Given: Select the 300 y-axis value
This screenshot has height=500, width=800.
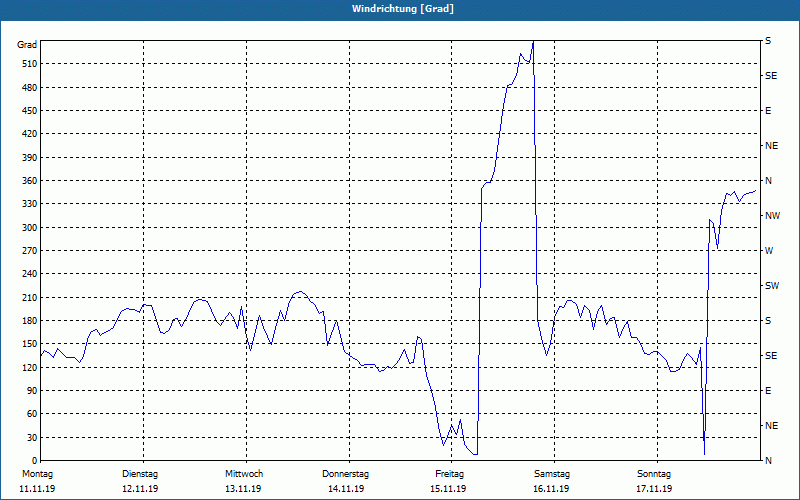Looking at the screenshot, I should point(31,228).
